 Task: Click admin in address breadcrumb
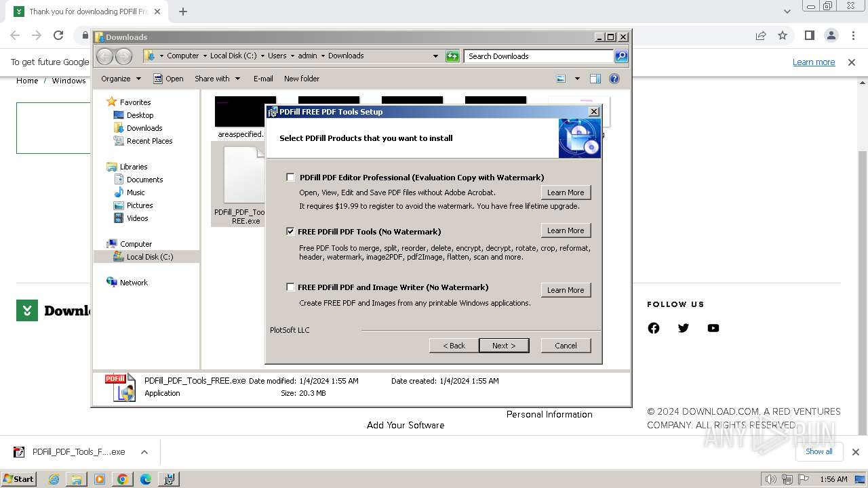pos(307,56)
